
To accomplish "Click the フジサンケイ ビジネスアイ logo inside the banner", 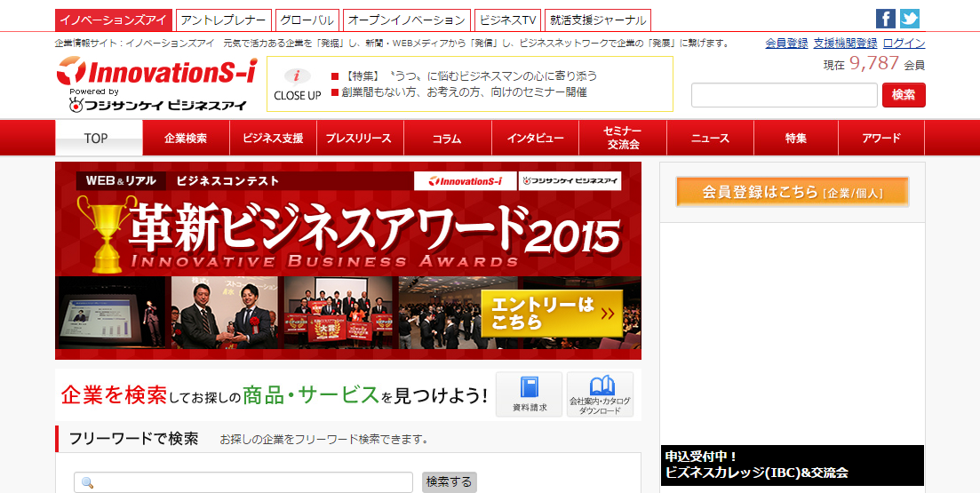I will click(570, 181).
